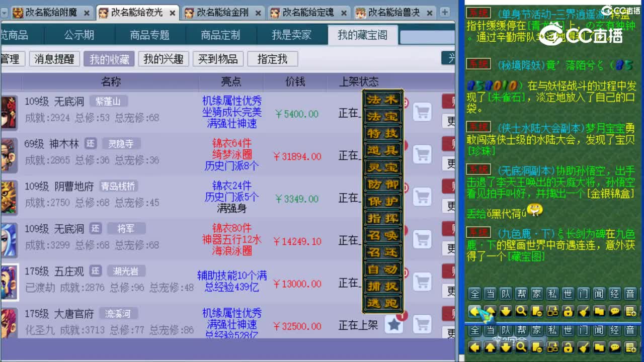644x362 pixels.
Task: Click the 指定我 button
Action: (x=273, y=59)
